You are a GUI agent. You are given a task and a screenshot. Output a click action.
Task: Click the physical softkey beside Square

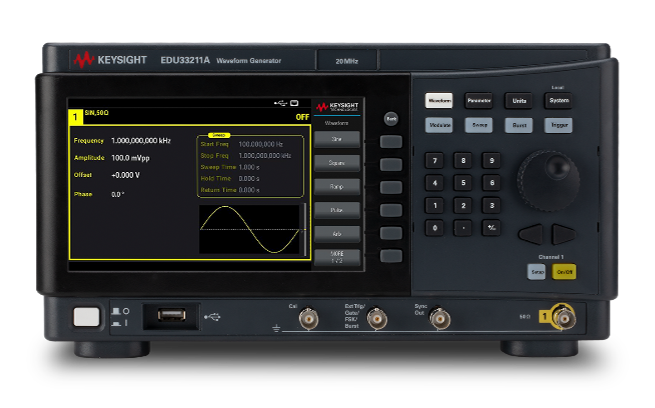click(391, 165)
